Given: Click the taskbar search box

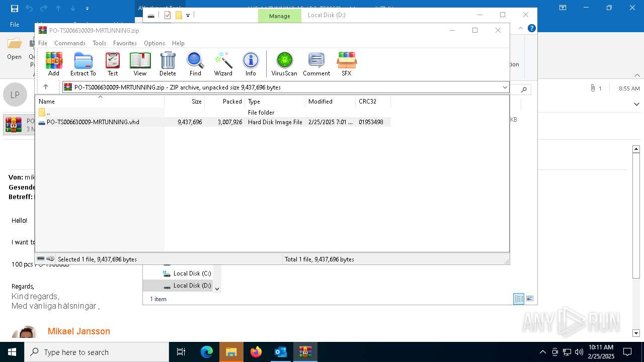Looking at the screenshot, I should coord(97,352).
